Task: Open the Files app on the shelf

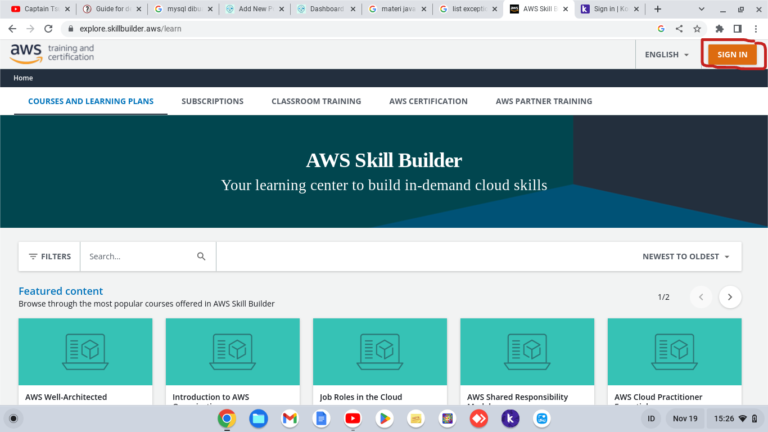Action: pyautogui.click(x=258, y=418)
